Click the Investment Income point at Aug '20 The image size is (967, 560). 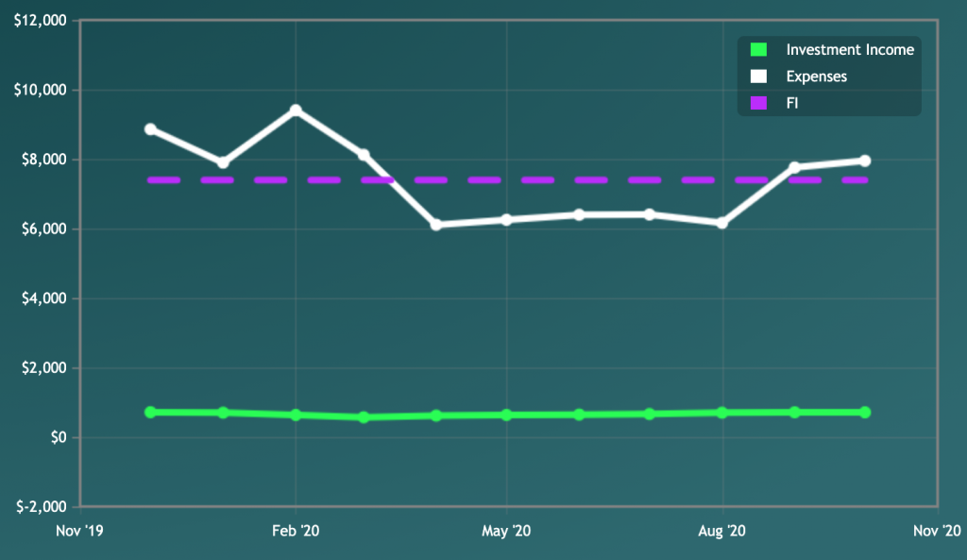pos(722,413)
